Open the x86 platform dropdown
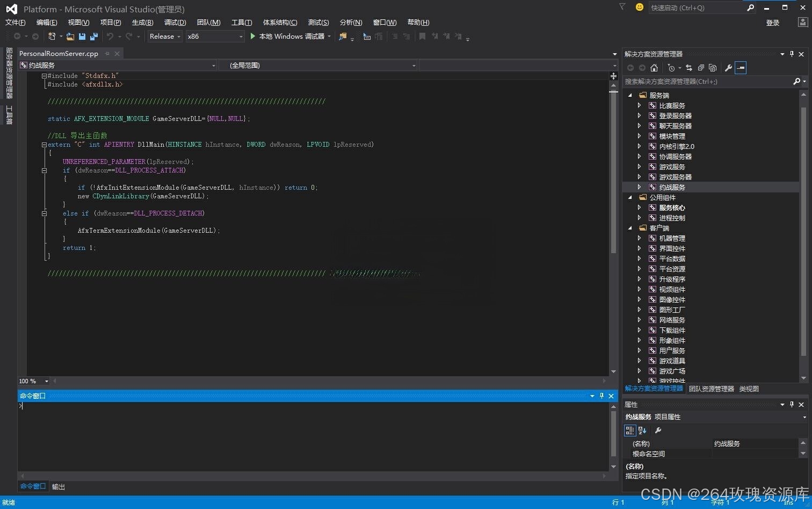 [215, 37]
